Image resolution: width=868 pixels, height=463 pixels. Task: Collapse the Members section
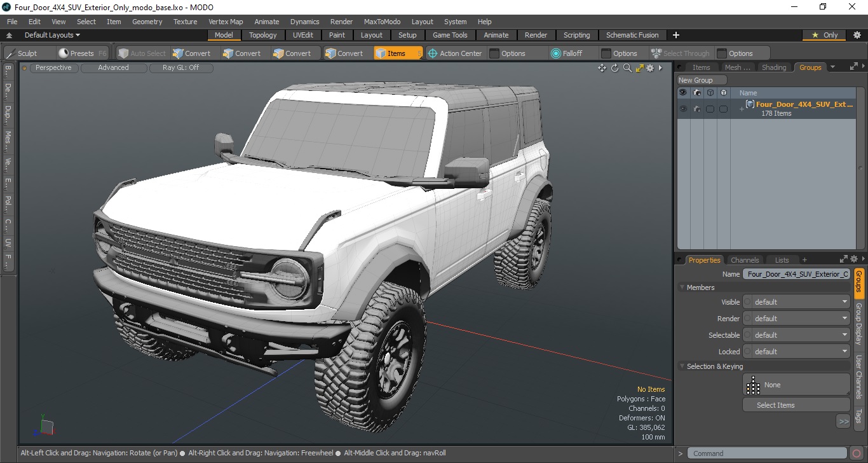(682, 287)
